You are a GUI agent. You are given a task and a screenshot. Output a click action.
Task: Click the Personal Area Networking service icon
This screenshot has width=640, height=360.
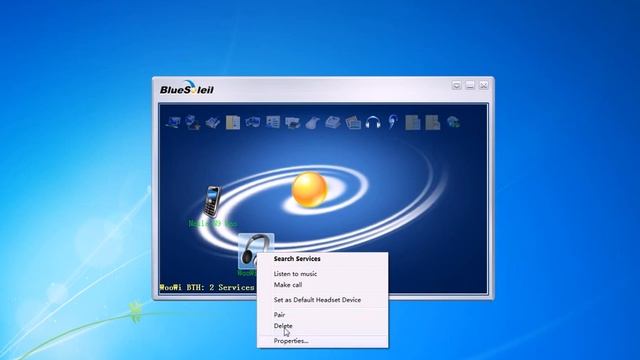173,122
